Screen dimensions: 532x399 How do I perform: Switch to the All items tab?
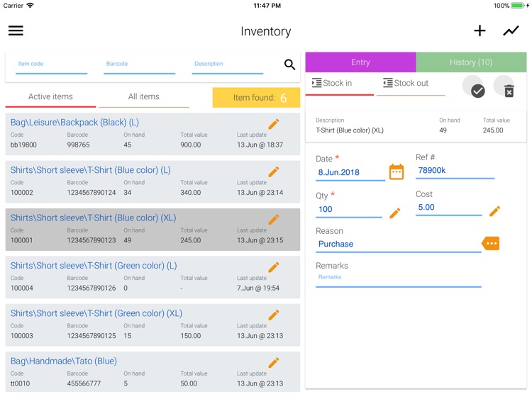point(144,97)
